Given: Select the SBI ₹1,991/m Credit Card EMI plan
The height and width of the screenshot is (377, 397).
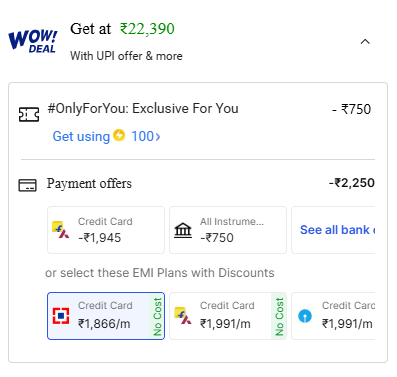Looking at the screenshot, I should [x=333, y=316].
